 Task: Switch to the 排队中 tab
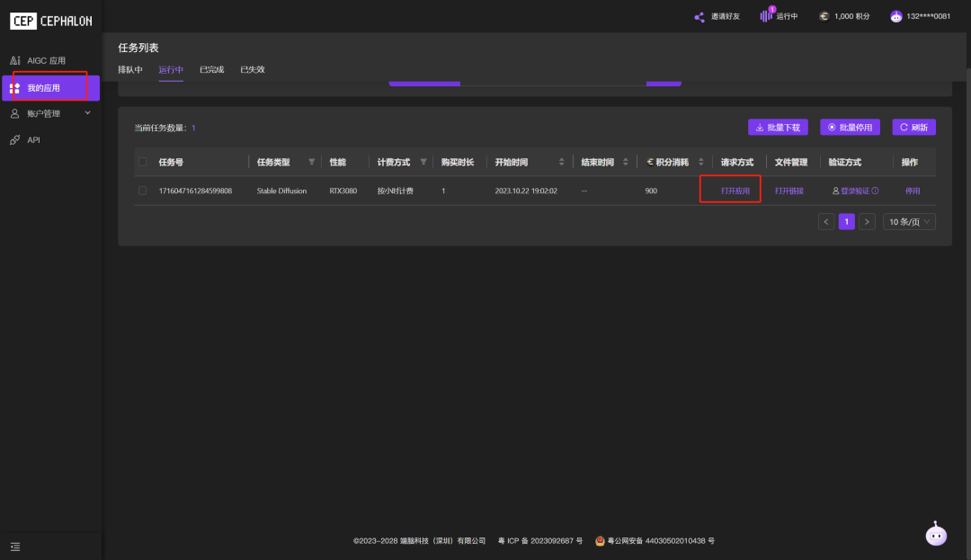pos(130,70)
